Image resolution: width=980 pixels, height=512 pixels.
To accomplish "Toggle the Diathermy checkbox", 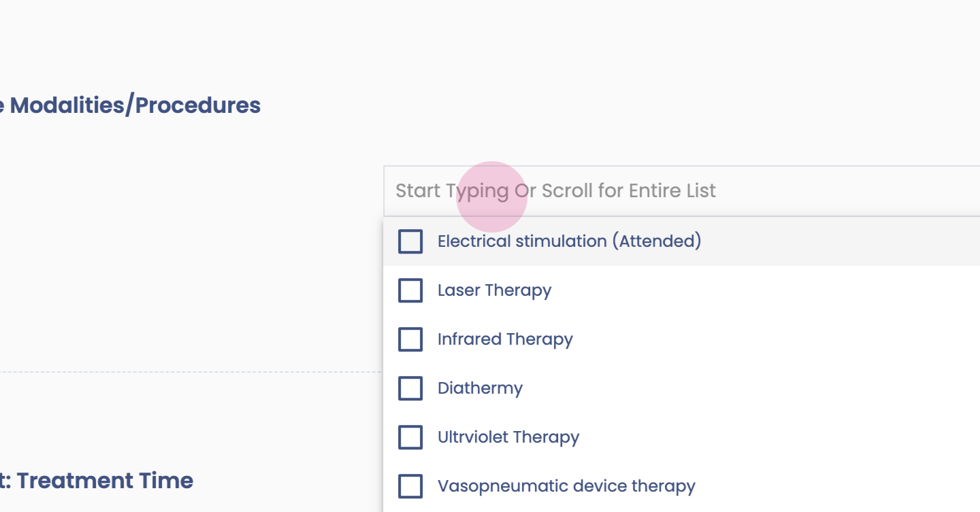I will click(410, 388).
